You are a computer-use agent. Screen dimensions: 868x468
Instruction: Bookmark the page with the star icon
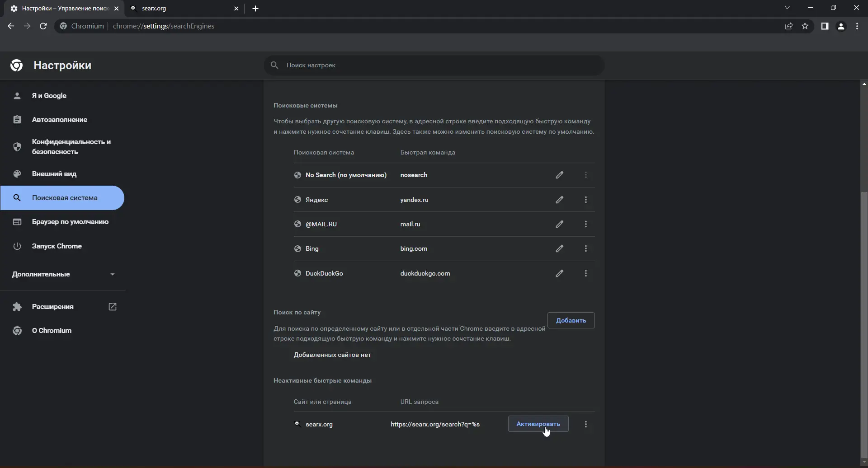[x=805, y=26]
